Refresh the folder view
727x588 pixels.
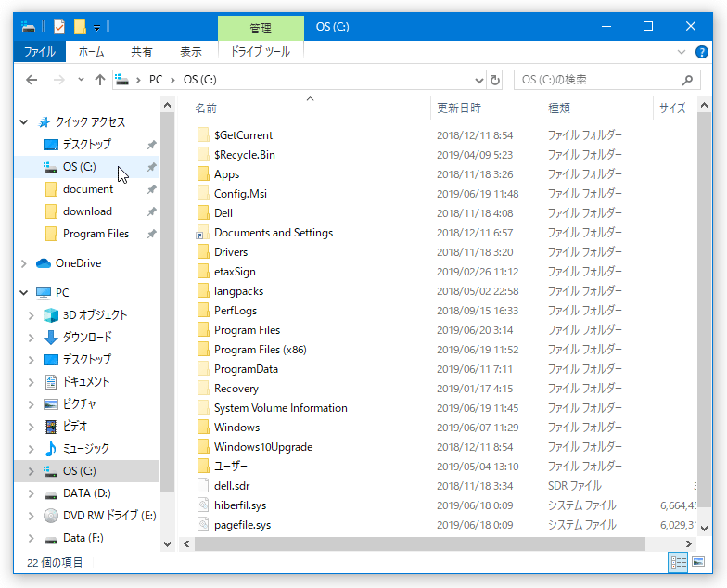click(495, 80)
